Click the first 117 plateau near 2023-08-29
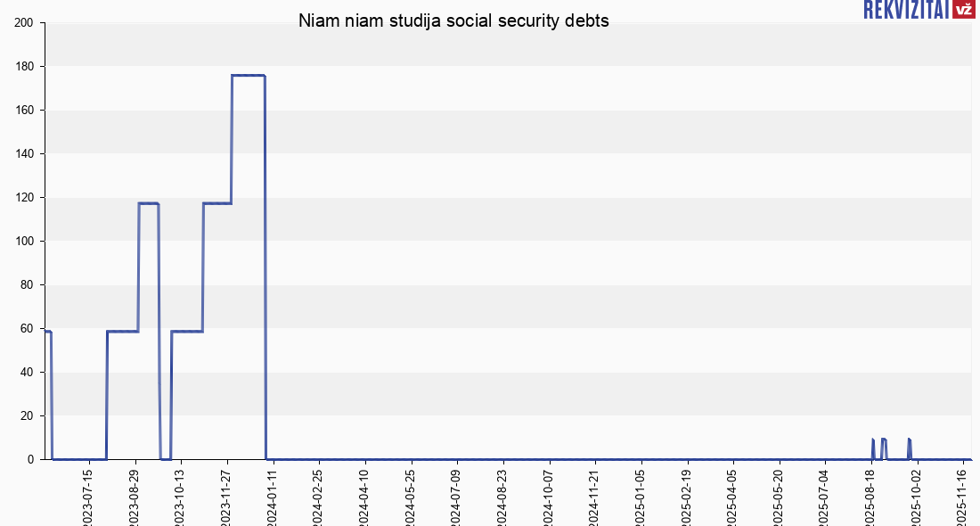Image resolution: width=980 pixels, height=526 pixels. click(x=148, y=203)
